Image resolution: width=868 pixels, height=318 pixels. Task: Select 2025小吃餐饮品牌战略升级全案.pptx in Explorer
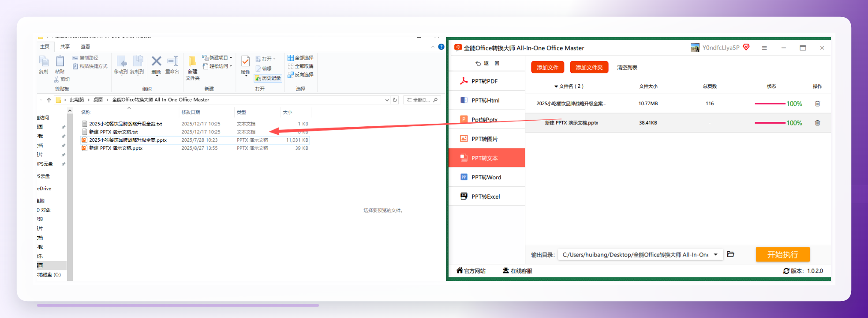click(195, 140)
